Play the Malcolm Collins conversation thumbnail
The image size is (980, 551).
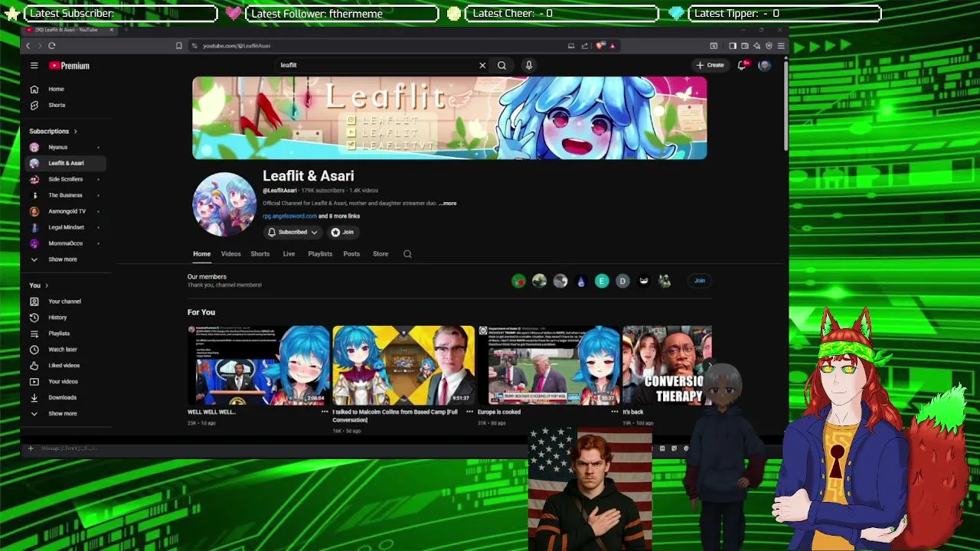tap(403, 365)
